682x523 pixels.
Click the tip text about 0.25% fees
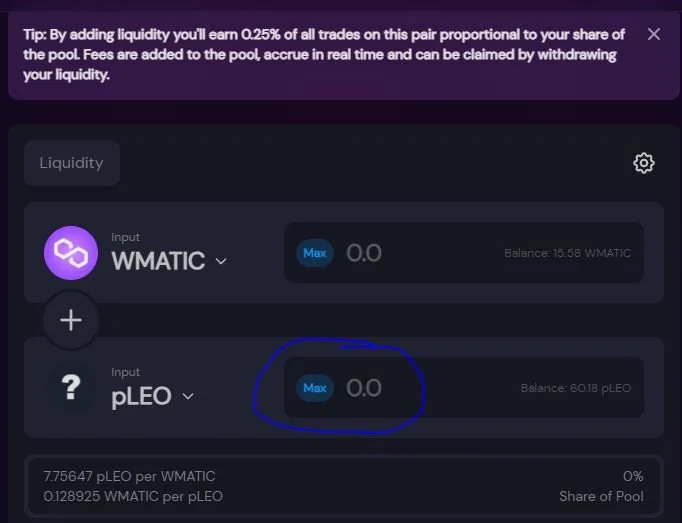click(324, 54)
